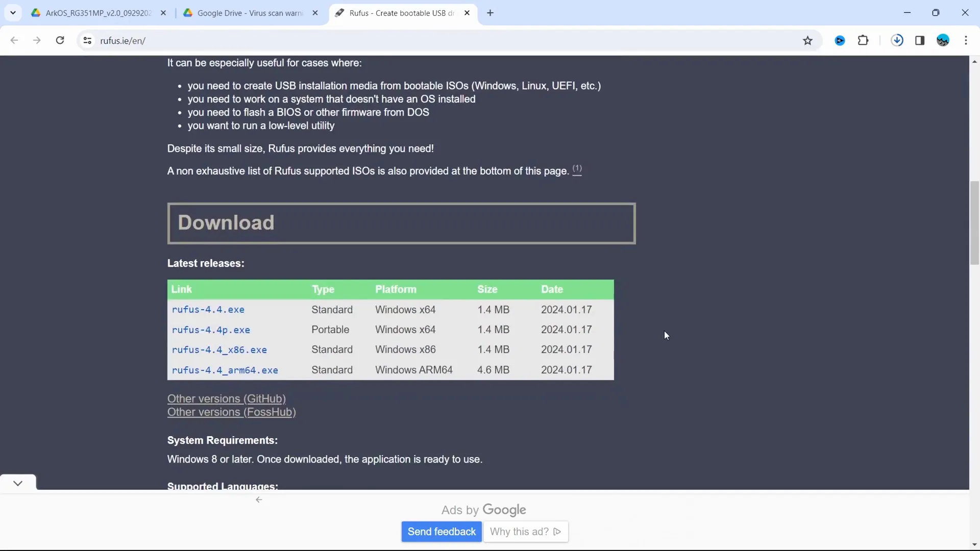
Task: Show the browser downloads panel
Action: pos(897,40)
